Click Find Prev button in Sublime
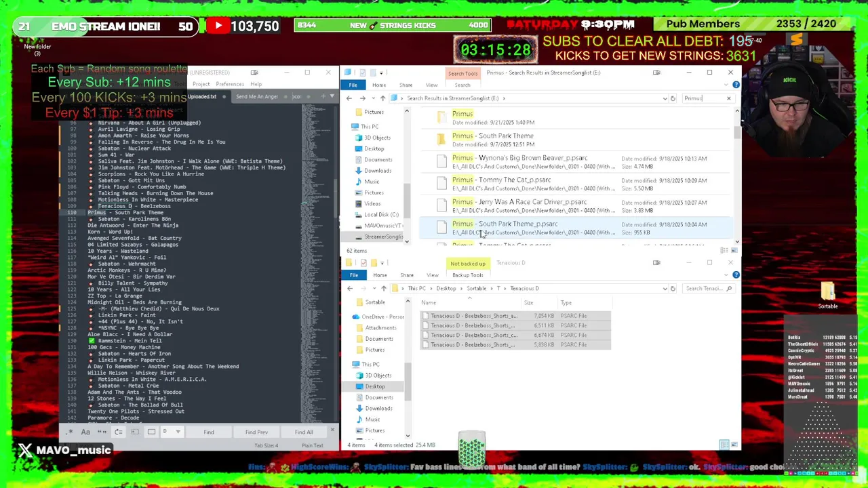This screenshot has width=868, height=488. click(256, 432)
